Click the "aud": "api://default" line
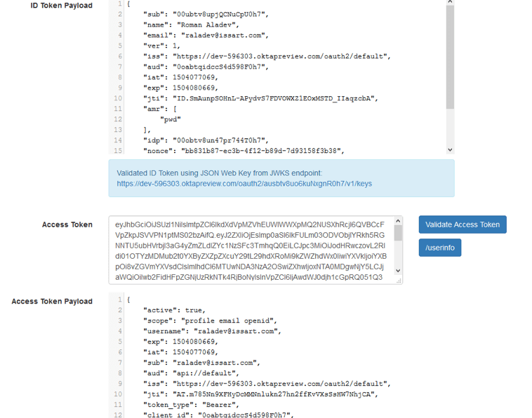The height and width of the screenshot is (418, 532). click(191, 373)
